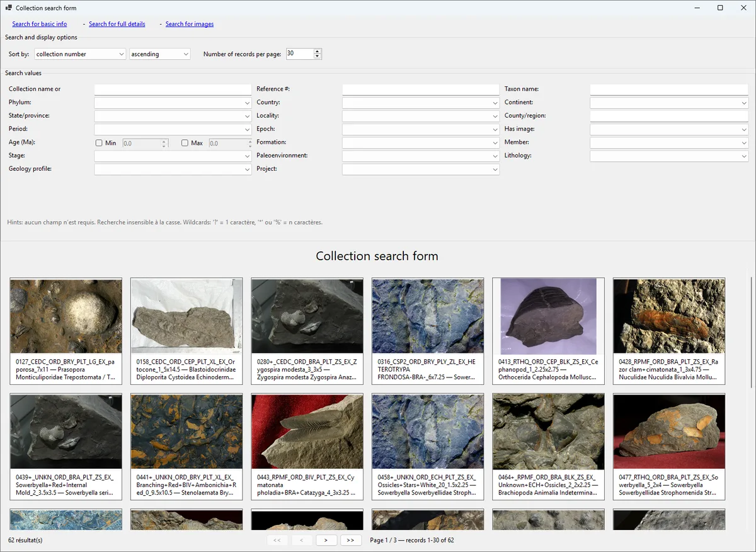Go to the first results page
This screenshot has width=756, height=552.
point(277,540)
